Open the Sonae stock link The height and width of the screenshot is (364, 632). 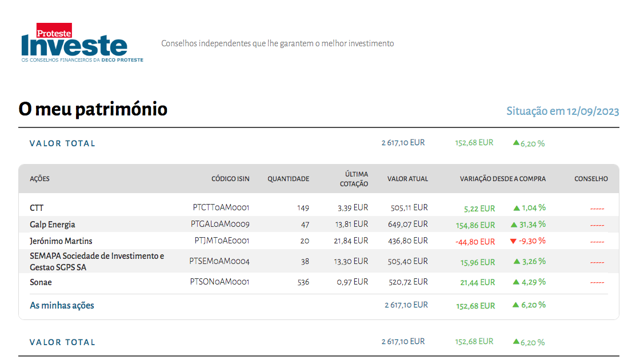pyautogui.click(x=41, y=282)
